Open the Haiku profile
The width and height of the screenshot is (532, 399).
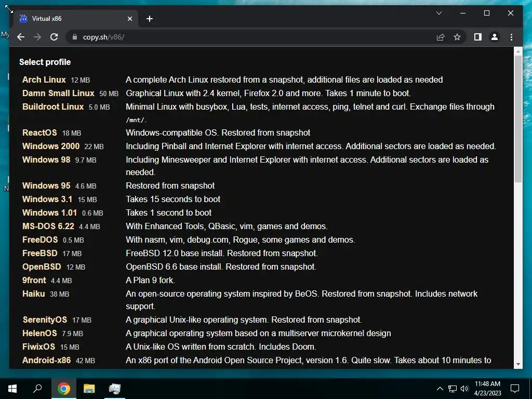coord(34,294)
